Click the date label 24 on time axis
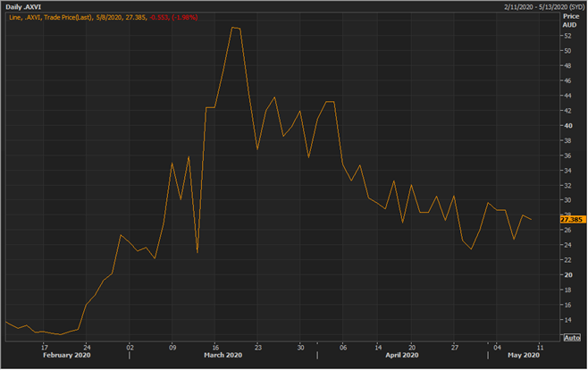Screen dimensions: 588x370 point(87,348)
